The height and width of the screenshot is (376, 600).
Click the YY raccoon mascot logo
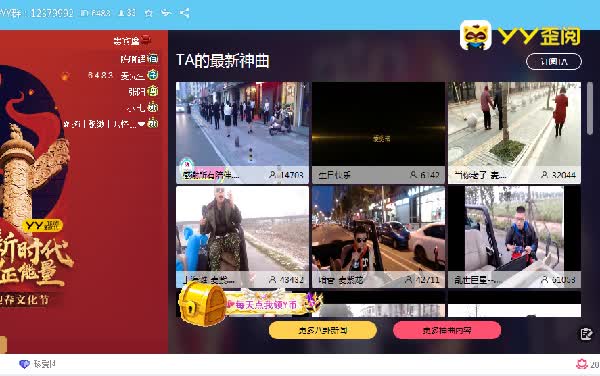[x=475, y=36]
